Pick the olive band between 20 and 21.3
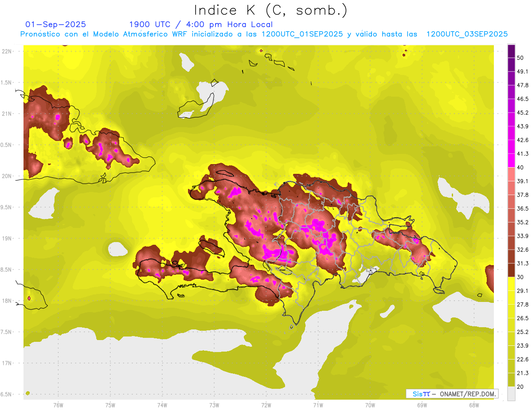Image resolution: width=532 pixels, height=411 pixels. pyautogui.click(x=511, y=380)
